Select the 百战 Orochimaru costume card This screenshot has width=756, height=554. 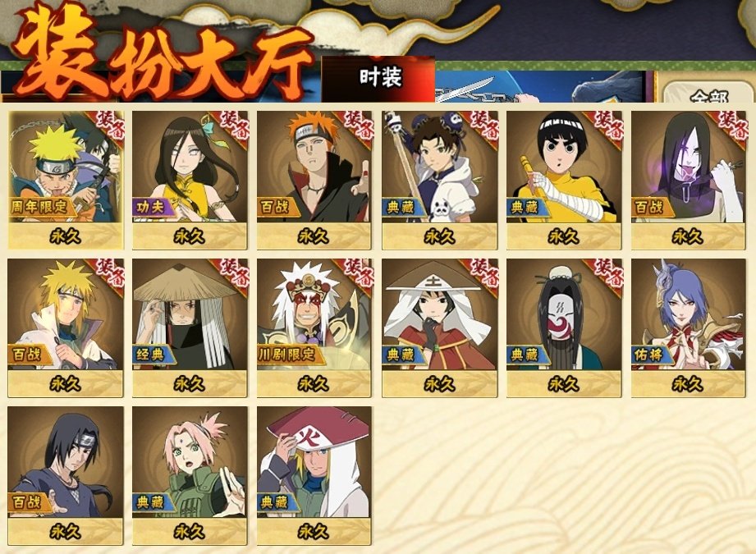pos(689,181)
